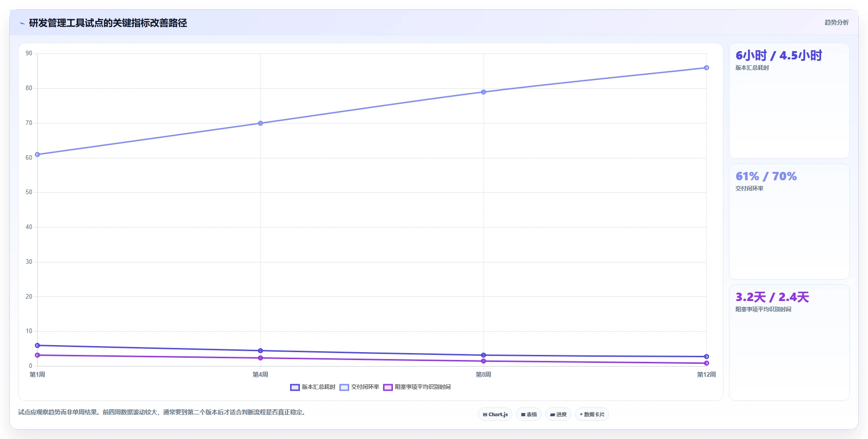Click the 交付闭环率 data point at 第8周
Image resolution: width=868 pixels, height=439 pixels.
(484, 92)
